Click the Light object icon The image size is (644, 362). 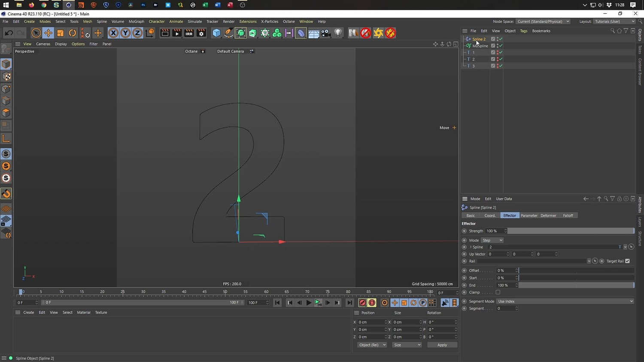[x=338, y=33]
